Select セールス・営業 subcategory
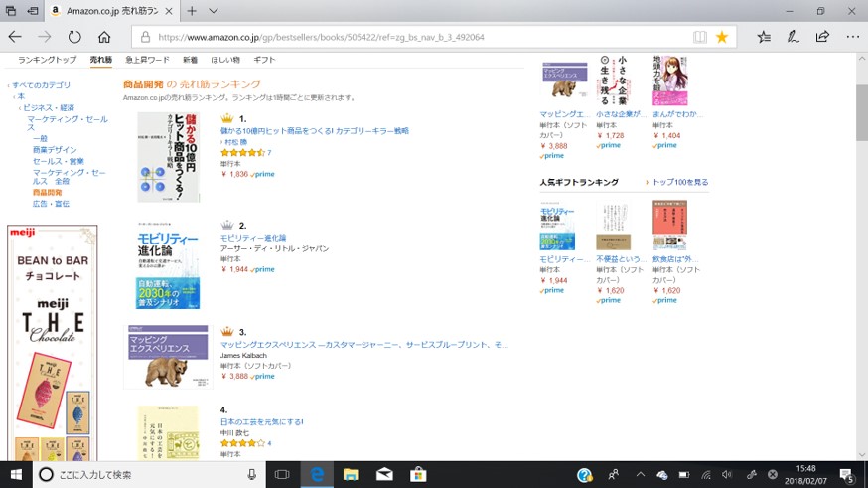This screenshot has height=488, width=868. pos(59,161)
